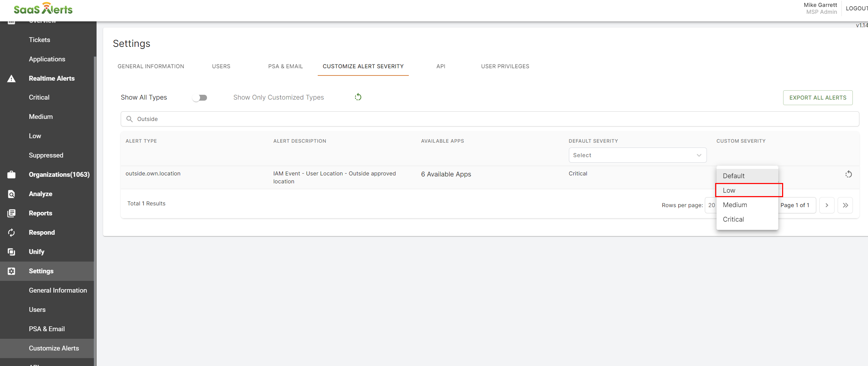This screenshot has height=366, width=868.
Task: Click the Respond circular arrows icon
Action: coord(11,233)
